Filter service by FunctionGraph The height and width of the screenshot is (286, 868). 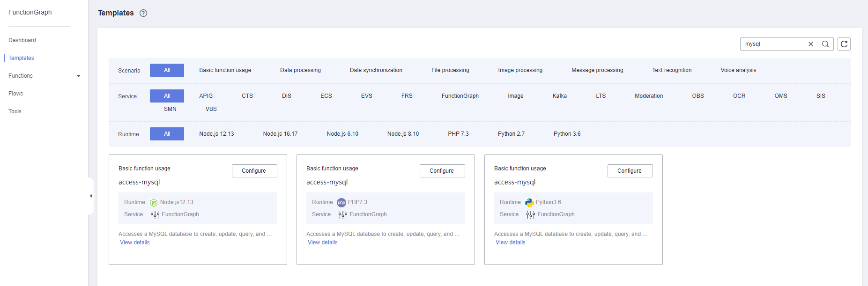[460, 96]
